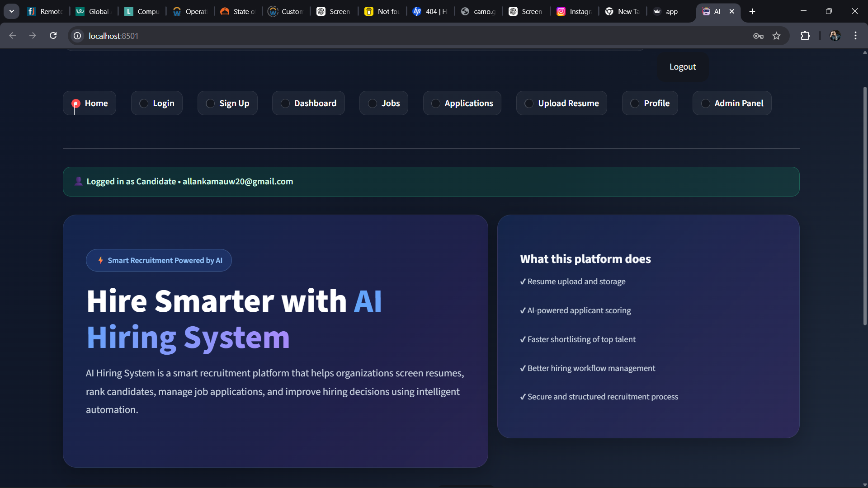Open a new browser tab

pos(752,11)
